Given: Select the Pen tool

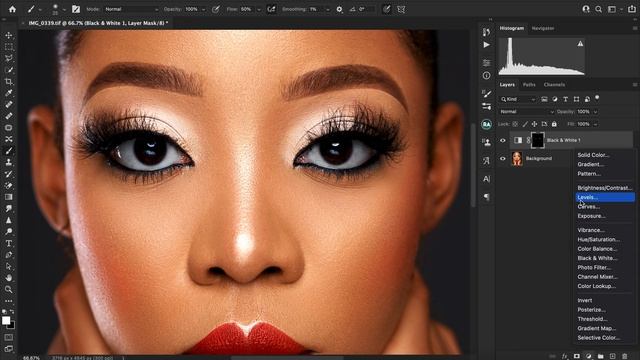Looking at the screenshot, I should [9, 255].
